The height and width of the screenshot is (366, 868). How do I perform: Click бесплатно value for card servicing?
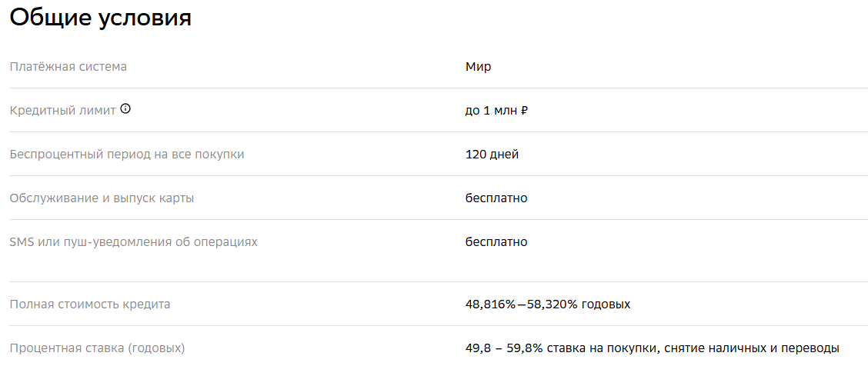click(x=496, y=198)
